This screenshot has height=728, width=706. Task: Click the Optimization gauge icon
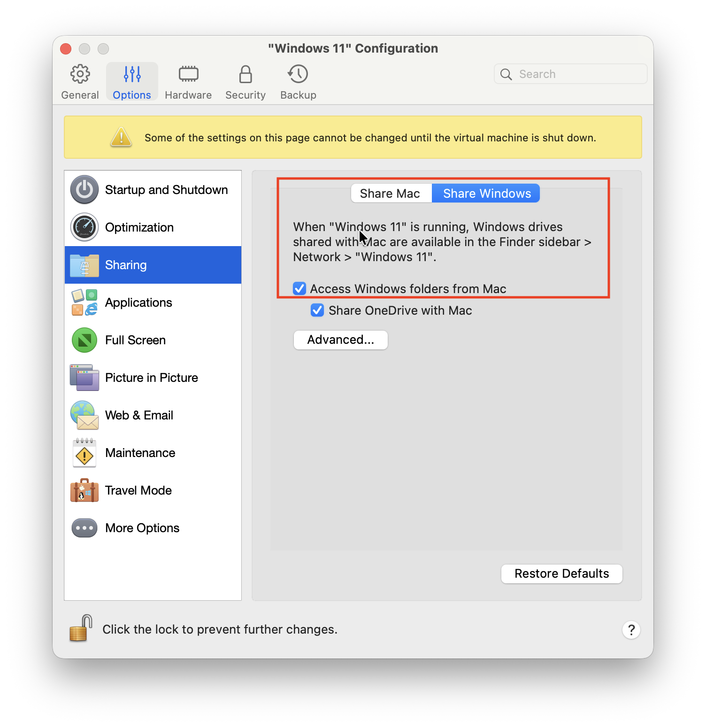[x=84, y=227]
